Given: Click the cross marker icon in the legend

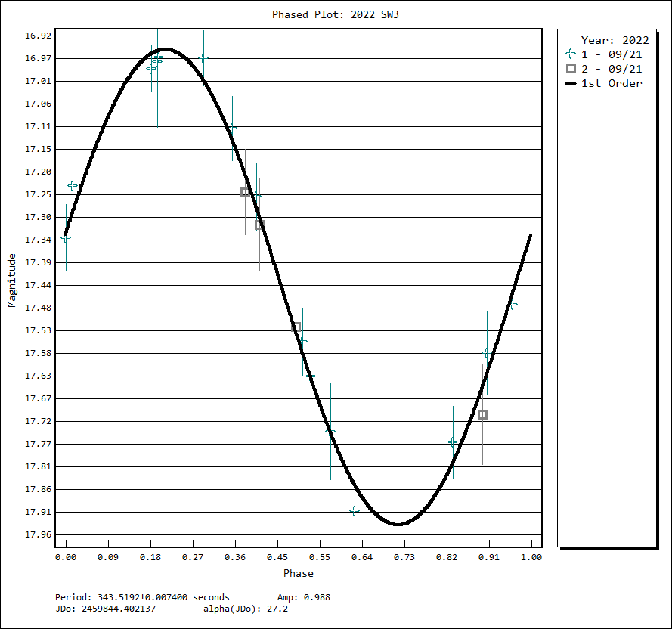Looking at the screenshot, I should (571, 54).
